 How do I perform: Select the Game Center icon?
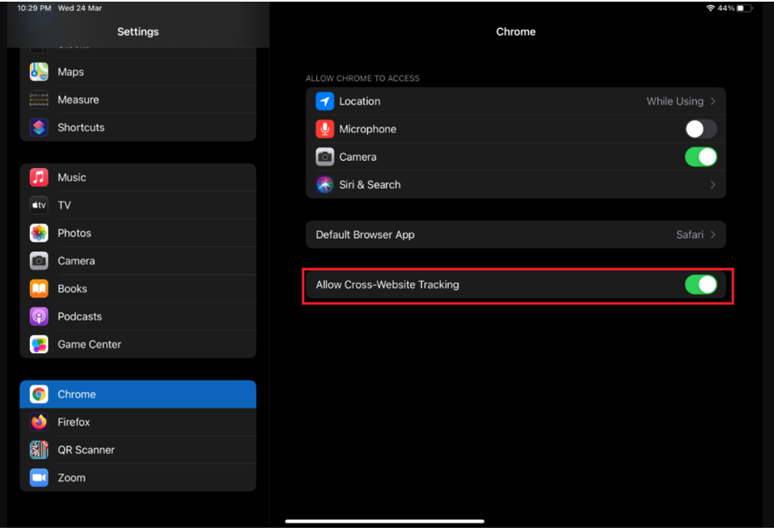(39, 345)
